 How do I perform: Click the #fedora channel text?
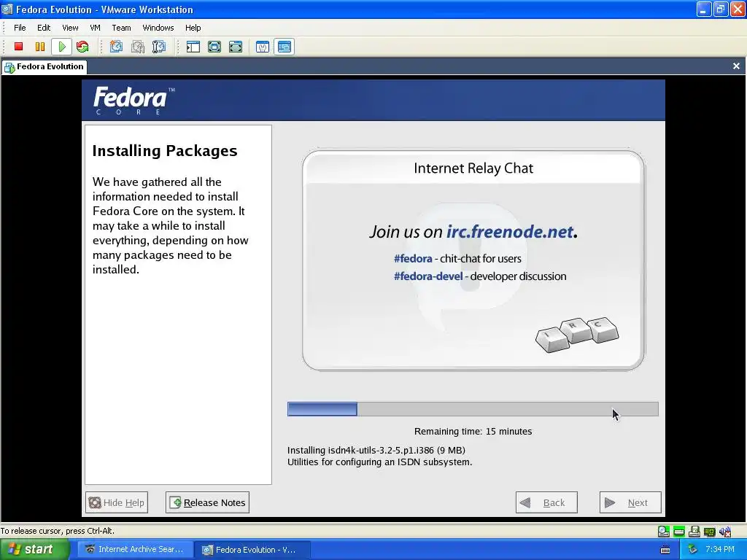pos(413,259)
